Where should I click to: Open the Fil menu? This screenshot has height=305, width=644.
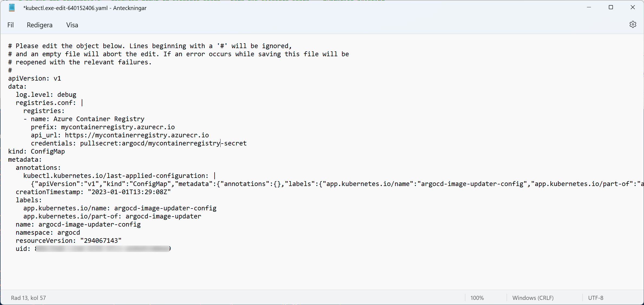10,25
